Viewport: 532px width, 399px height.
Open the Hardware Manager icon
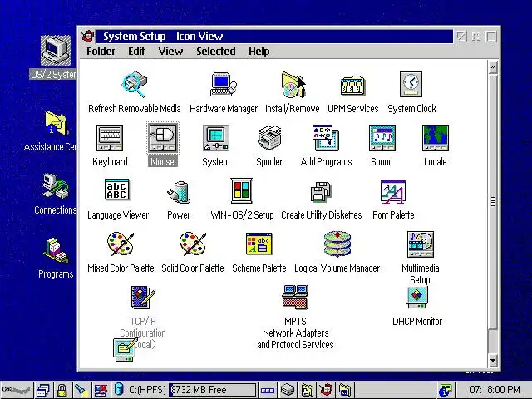click(223, 84)
